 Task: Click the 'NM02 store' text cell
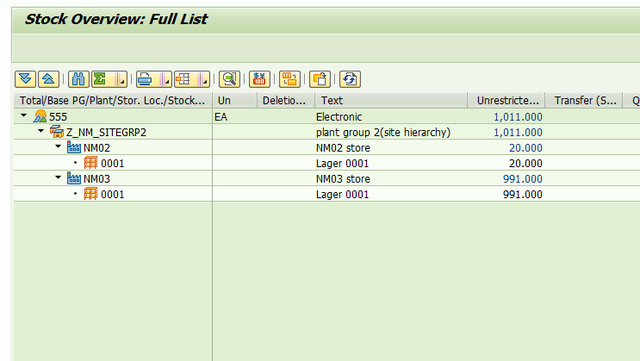coord(343,148)
